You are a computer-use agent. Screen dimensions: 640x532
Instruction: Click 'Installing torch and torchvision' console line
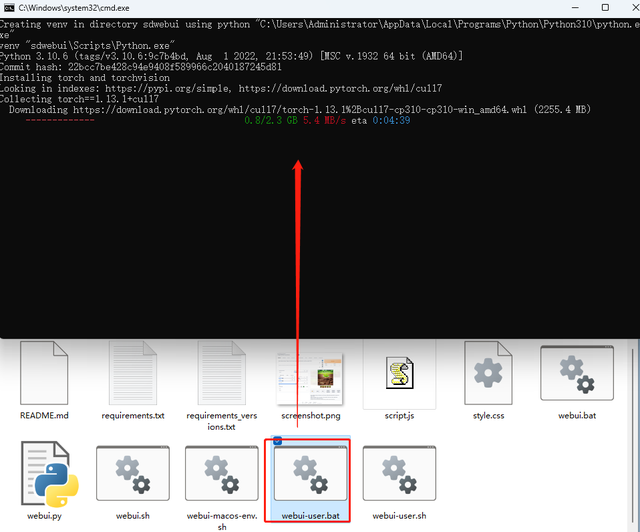click(x=84, y=78)
